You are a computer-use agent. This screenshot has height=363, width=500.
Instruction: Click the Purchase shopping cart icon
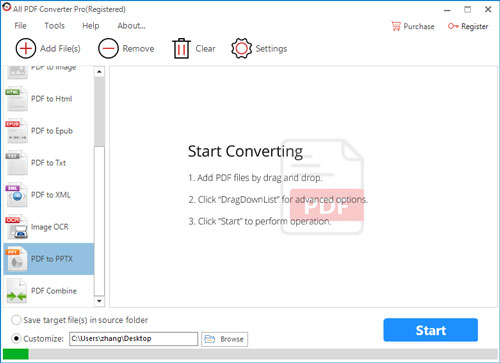(x=396, y=26)
